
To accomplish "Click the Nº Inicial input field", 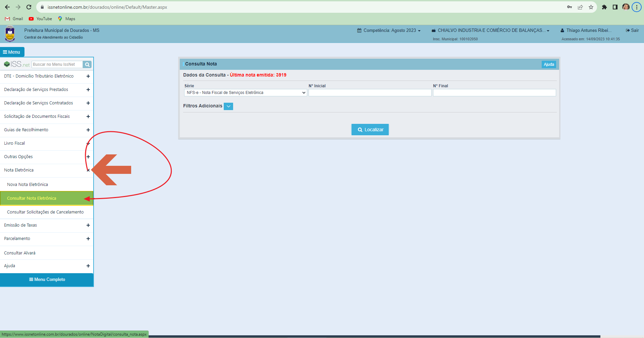I will tap(370, 93).
